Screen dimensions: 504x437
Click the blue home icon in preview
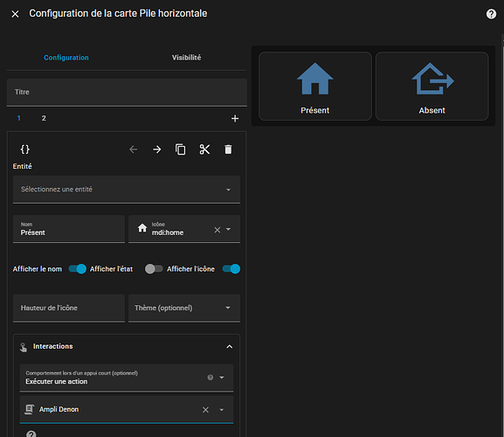315,79
